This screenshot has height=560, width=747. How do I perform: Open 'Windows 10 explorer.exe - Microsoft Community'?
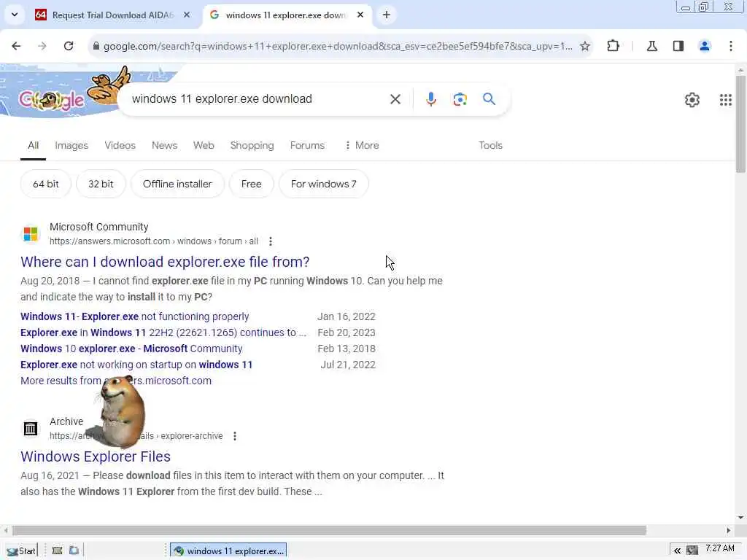[x=131, y=349]
